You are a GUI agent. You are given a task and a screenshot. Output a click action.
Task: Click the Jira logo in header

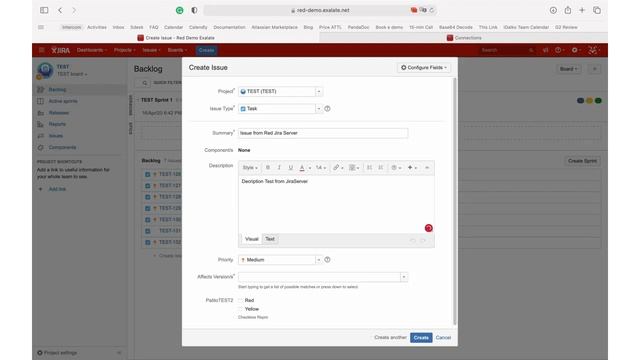[60, 50]
